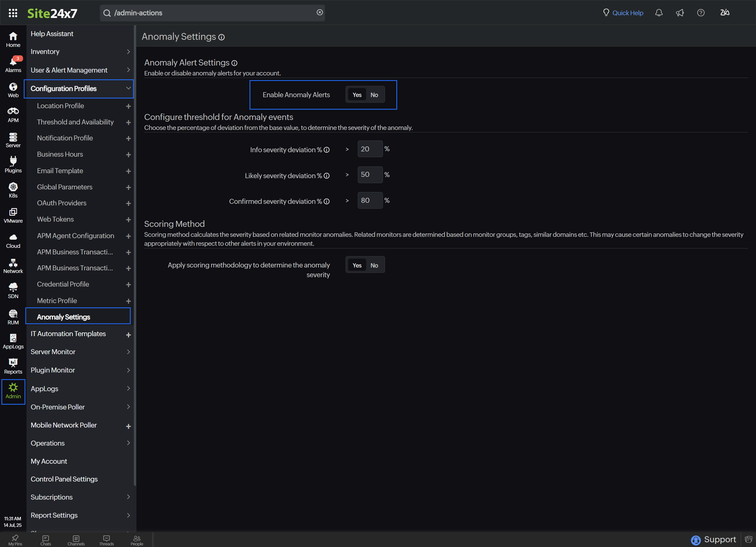Set Enable Anomaly Alerts to No

(x=374, y=95)
